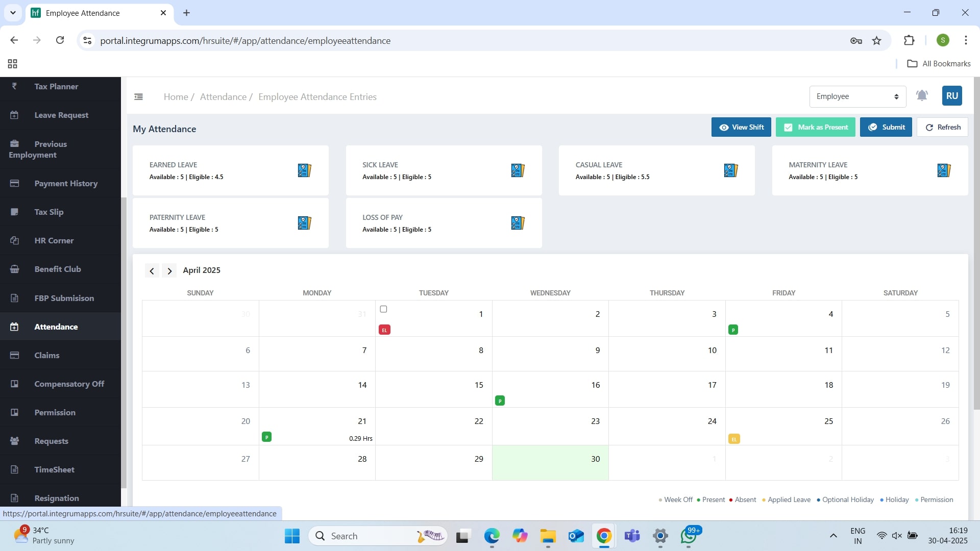Image resolution: width=980 pixels, height=551 pixels.
Task: Click the hamburger menu icon beside Home
Action: 138,97
